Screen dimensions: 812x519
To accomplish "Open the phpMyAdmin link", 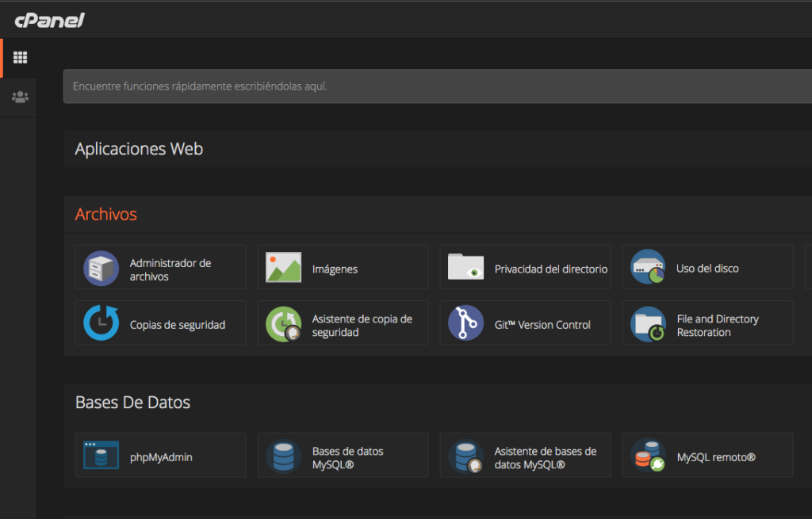I will [x=161, y=457].
